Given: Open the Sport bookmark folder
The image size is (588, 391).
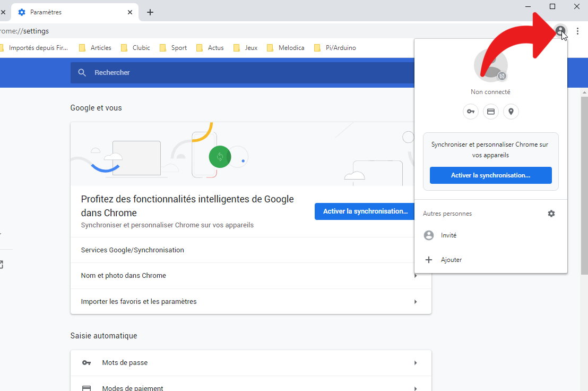Looking at the screenshot, I should (173, 48).
